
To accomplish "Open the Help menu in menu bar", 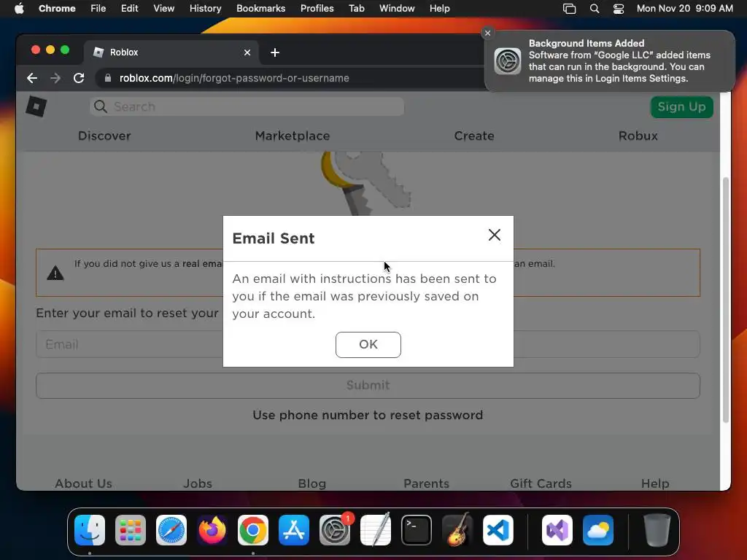I will [x=439, y=8].
